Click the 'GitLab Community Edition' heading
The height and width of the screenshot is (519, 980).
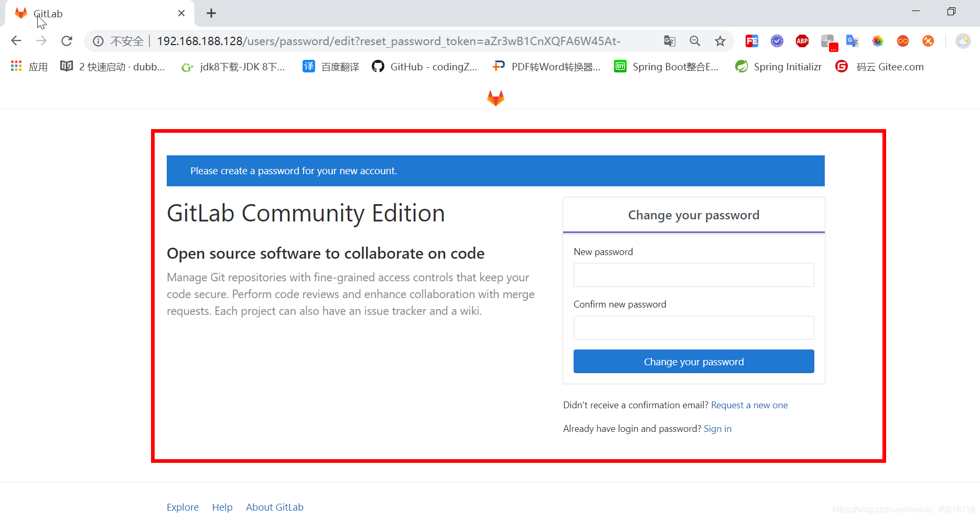(306, 214)
